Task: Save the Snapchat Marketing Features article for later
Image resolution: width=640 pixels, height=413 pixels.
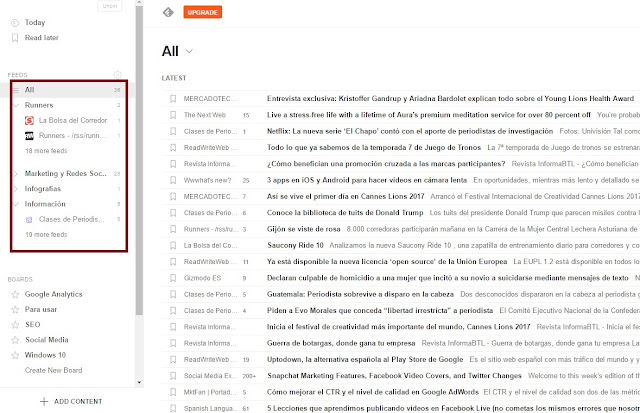Action: point(173,376)
